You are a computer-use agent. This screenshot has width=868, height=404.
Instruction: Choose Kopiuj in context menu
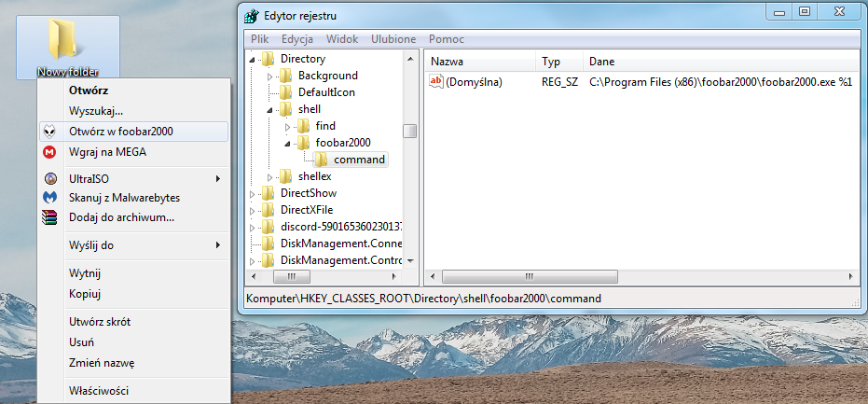[x=132, y=294]
